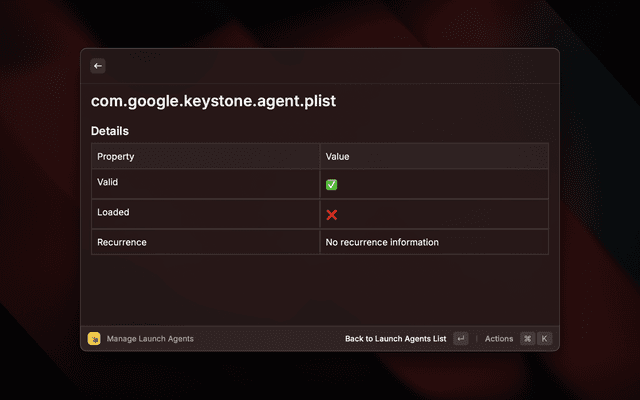The height and width of the screenshot is (400, 640).
Task: Click the red cross Loaded icon
Action: (x=332, y=215)
